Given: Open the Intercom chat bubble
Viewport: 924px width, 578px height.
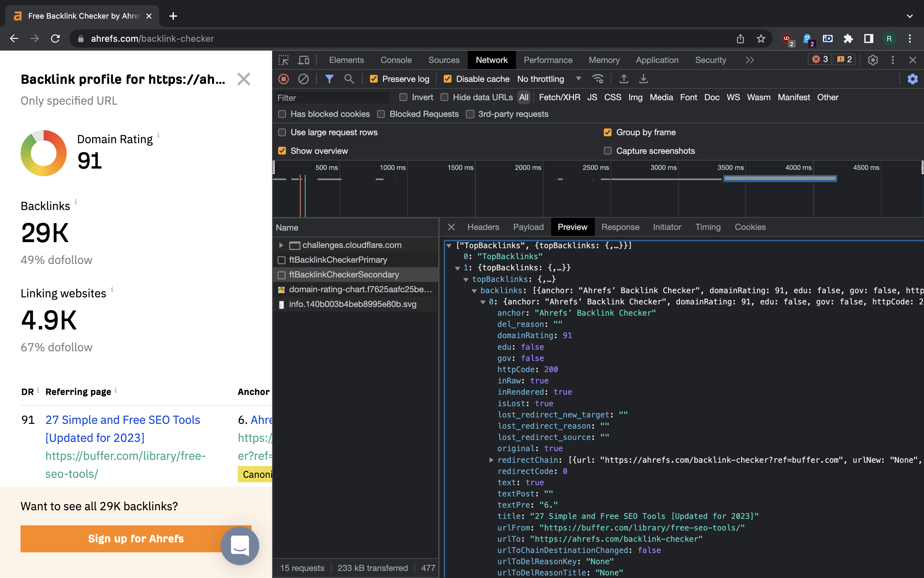Looking at the screenshot, I should pos(240,546).
